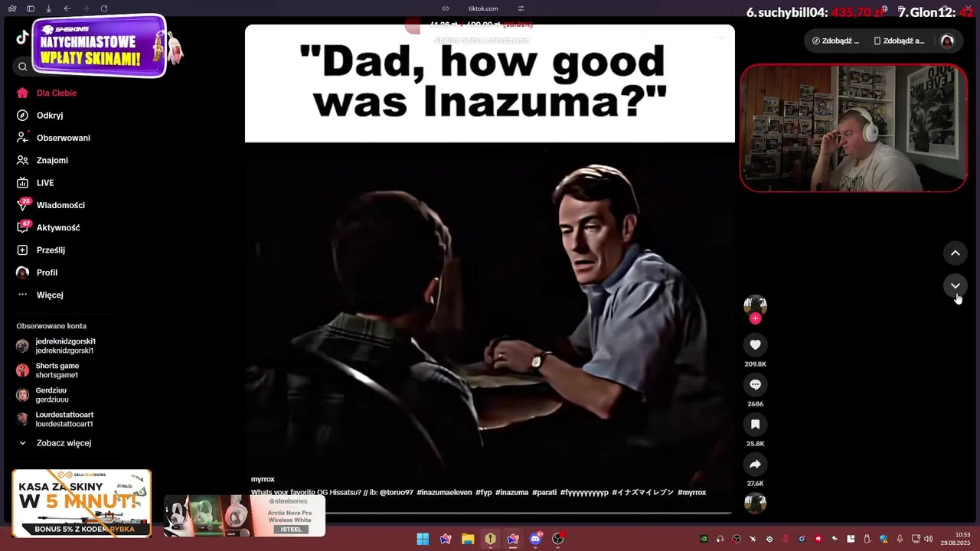The width and height of the screenshot is (980, 551).
Task: Click the SteelSeries Arctis Nova Pro ad
Action: click(244, 516)
